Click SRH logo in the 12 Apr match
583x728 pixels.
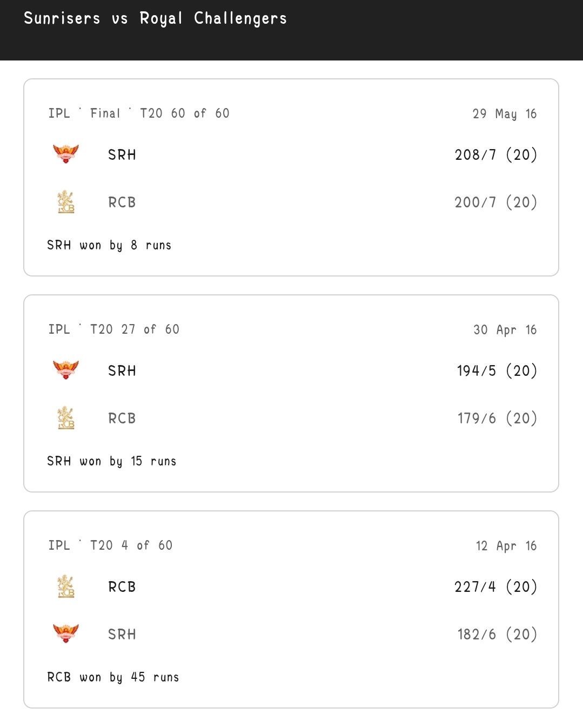pos(66,633)
